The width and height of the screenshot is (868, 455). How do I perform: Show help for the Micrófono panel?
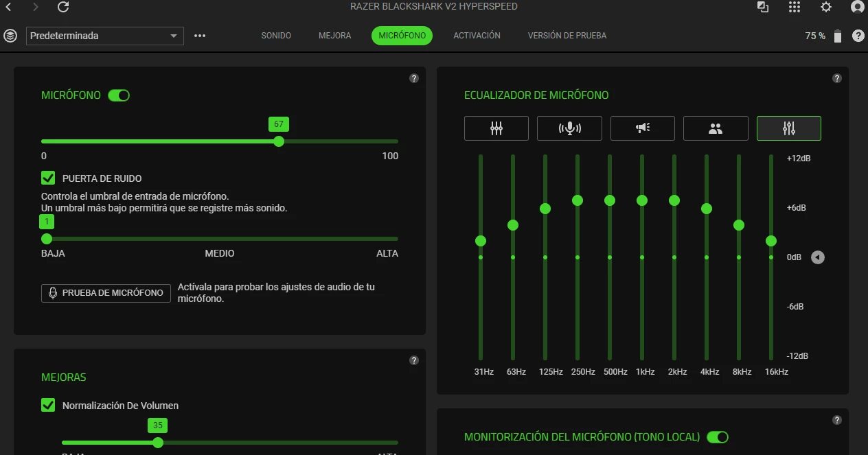coord(414,78)
